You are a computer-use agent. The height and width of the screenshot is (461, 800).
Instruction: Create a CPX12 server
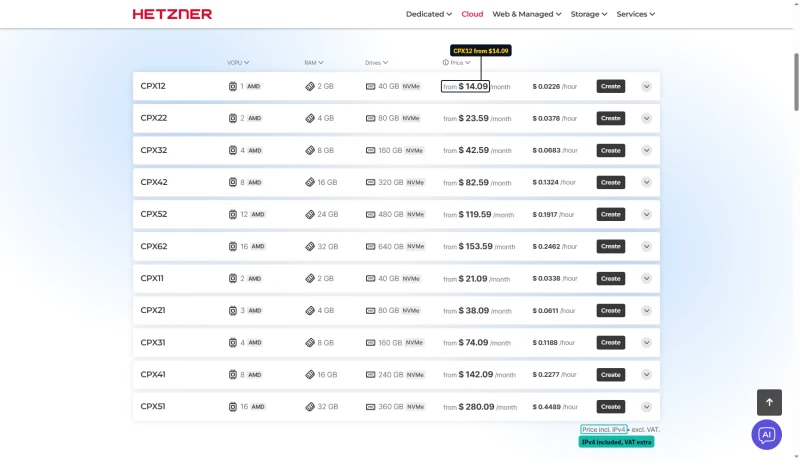click(611, 86)
